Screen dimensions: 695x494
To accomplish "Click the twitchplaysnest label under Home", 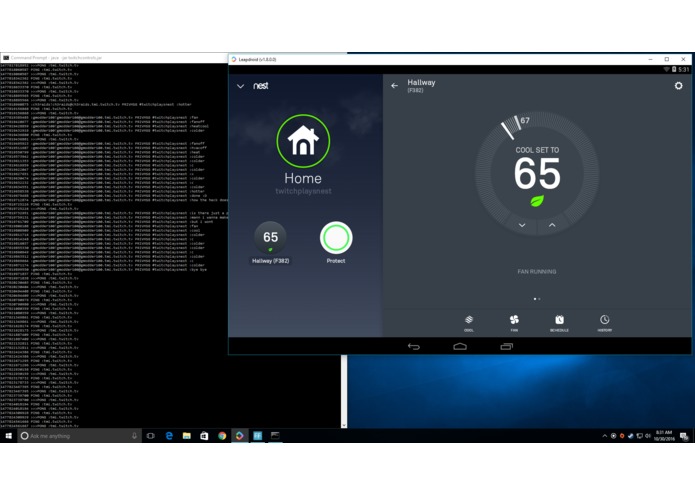I will click(x=303, y=191).
